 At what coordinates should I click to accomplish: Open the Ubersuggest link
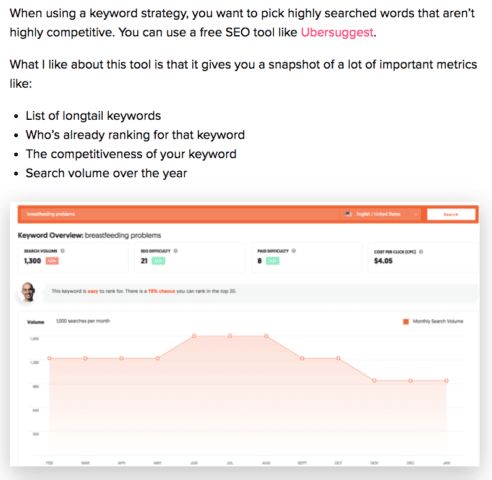[337, 32]
